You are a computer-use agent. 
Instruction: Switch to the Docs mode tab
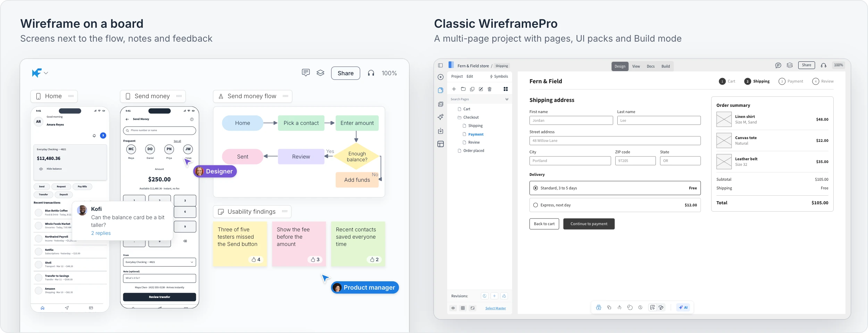651,66
